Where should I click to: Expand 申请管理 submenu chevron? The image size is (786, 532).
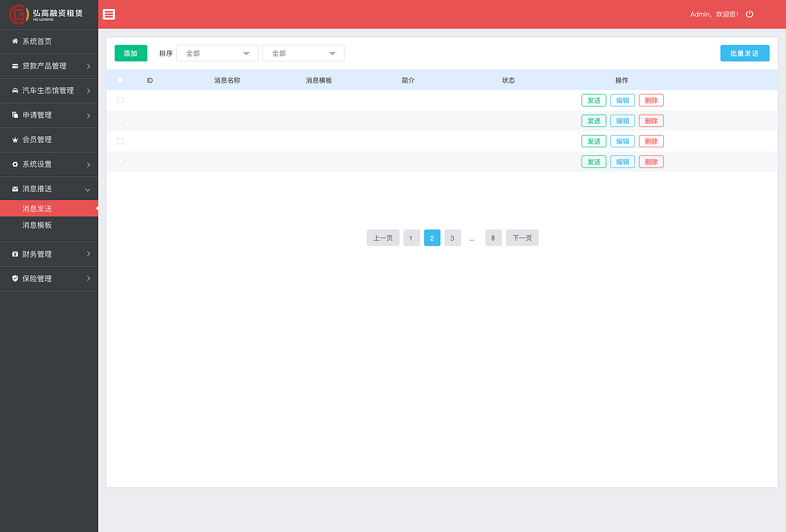pos(88,115)
